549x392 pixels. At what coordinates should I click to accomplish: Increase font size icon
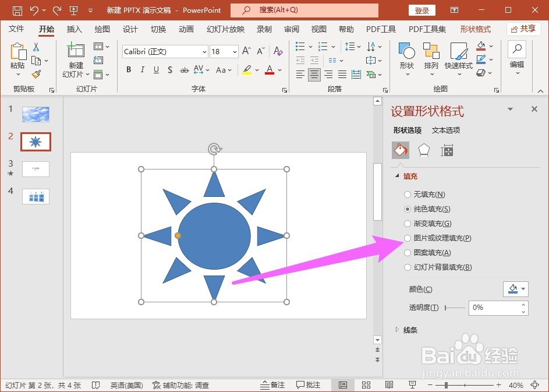point(246,51)
